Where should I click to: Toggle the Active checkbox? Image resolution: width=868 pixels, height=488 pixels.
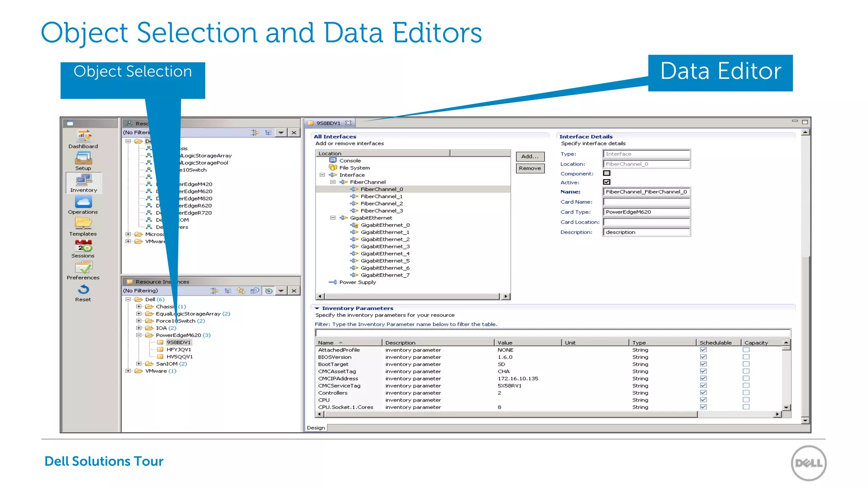(607, 182)
